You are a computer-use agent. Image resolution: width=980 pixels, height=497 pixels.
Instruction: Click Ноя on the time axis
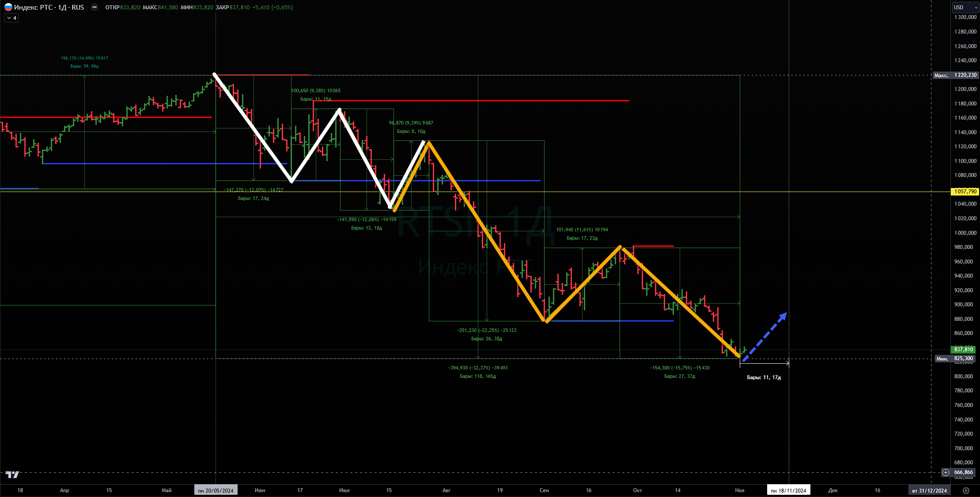[740, 490]
